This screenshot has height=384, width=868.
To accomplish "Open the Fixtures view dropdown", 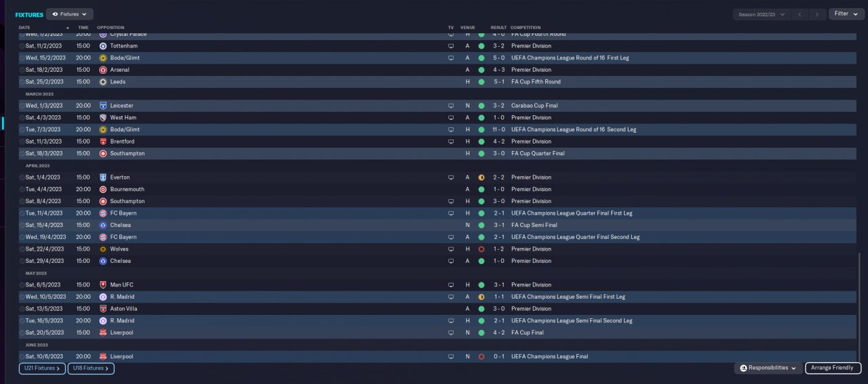I will coord(71,14).
